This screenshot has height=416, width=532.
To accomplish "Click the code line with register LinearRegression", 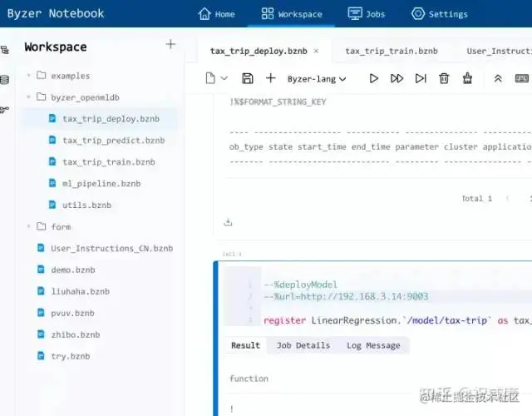I will [x=397, y=320].
